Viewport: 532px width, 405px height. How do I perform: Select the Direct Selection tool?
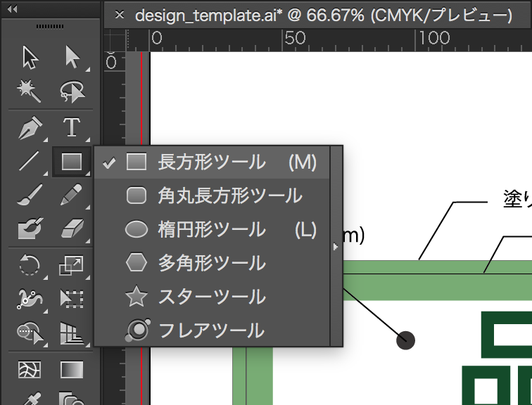[71, 58]
